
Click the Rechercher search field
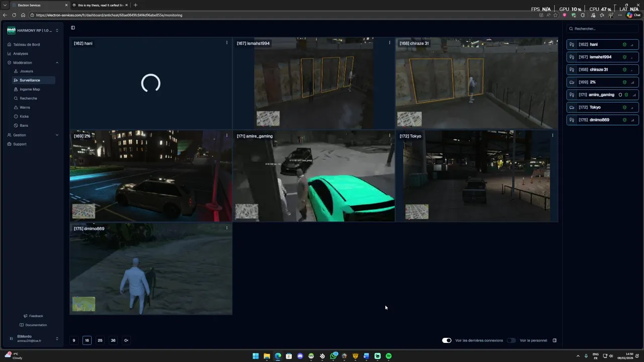(602, 29)
